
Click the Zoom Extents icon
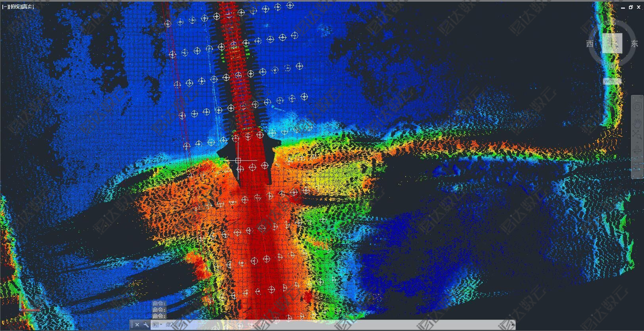637,134
